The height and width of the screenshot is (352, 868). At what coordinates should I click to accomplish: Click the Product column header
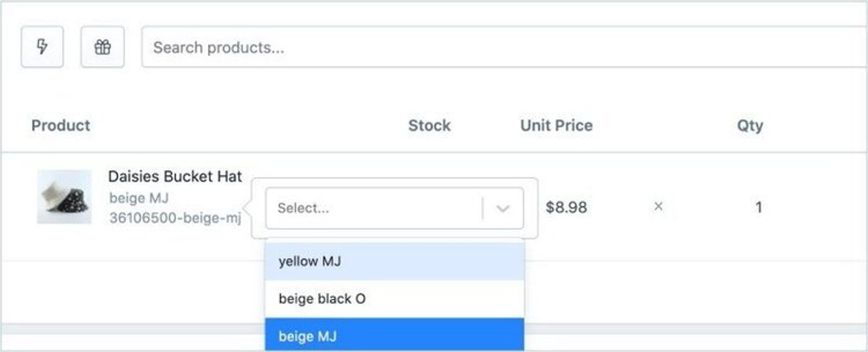click(x=61, y=125)
